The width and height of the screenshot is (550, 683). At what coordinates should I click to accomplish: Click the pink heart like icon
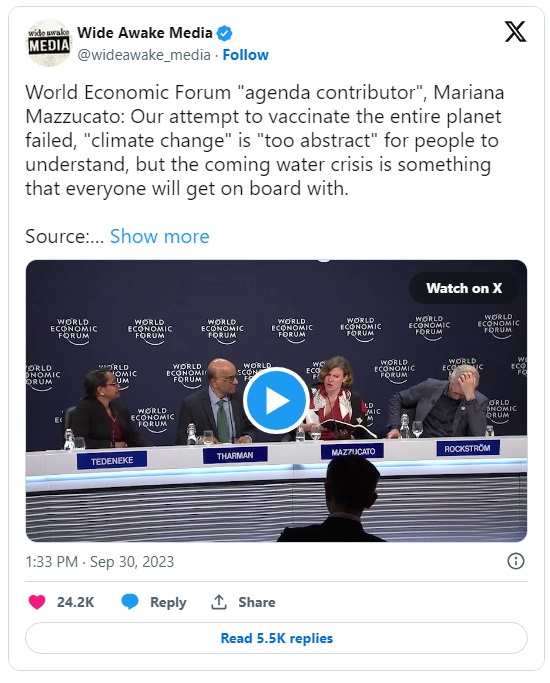click(x=37, y=602)
